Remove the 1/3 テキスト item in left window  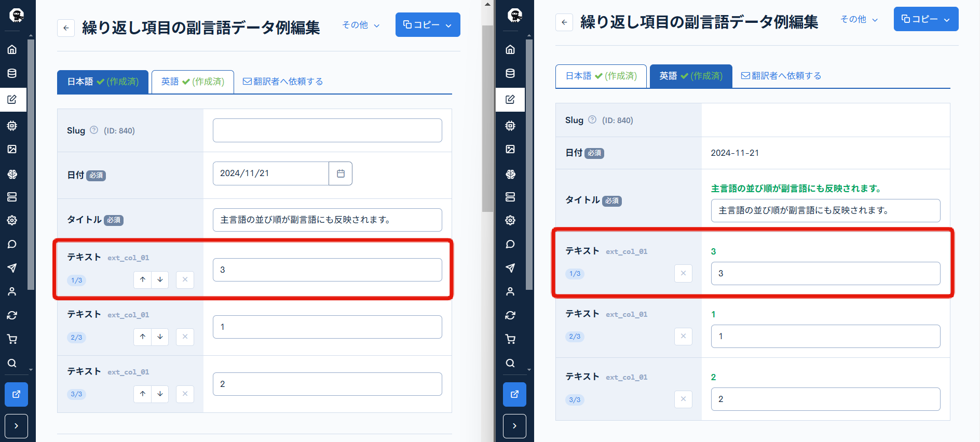point(185,279)
